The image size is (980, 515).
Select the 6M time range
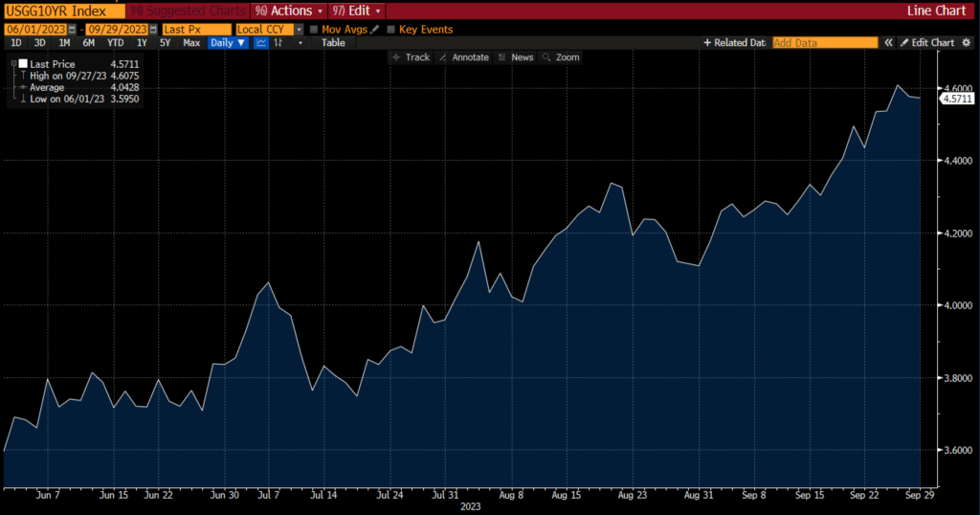point(88,43)
